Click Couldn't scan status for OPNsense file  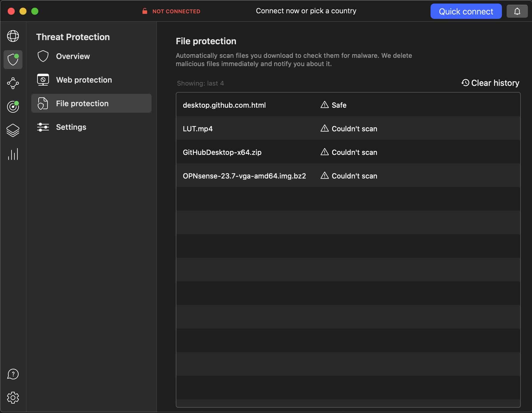[354, 176]
